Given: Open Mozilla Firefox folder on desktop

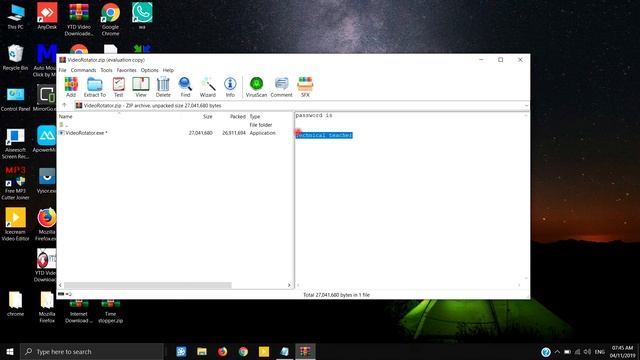Looking at the screenshot, I should (x=47, y=307).
